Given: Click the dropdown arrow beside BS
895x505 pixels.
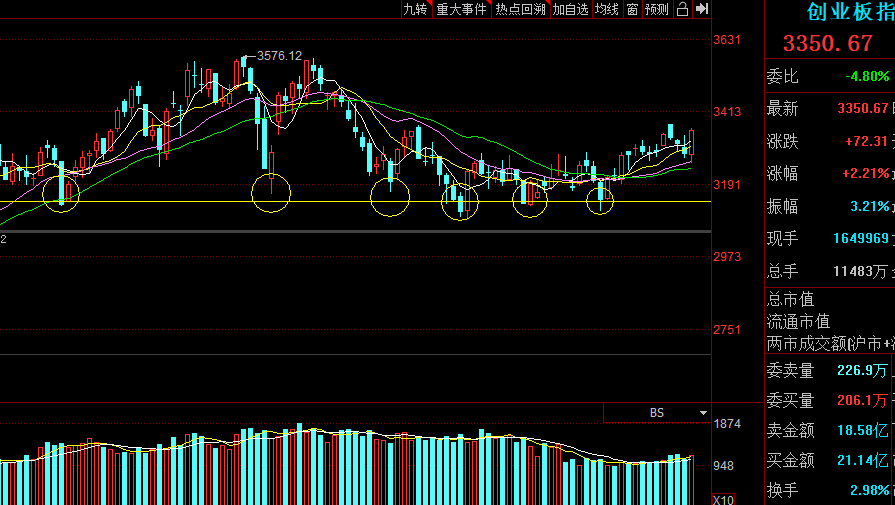Looking at the screenshot, I should (703, 412).
